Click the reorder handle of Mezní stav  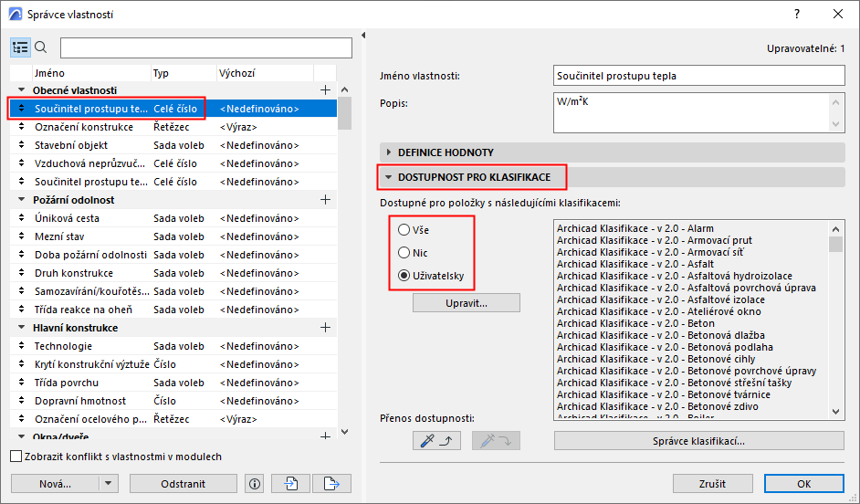(21, 236)
